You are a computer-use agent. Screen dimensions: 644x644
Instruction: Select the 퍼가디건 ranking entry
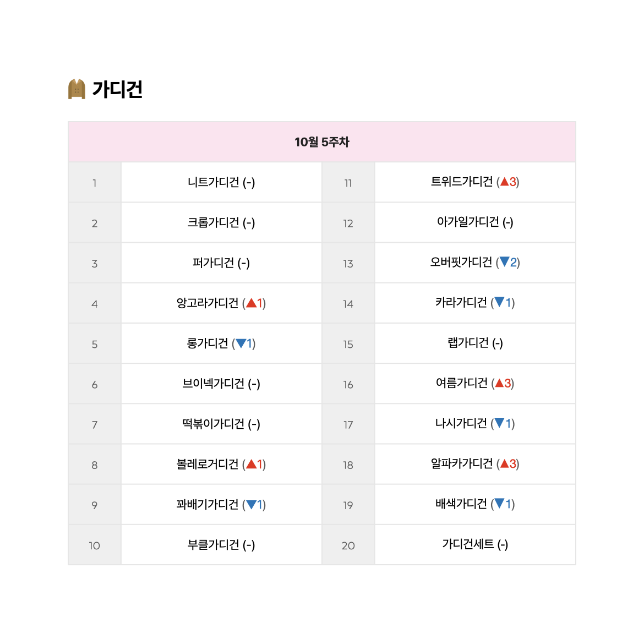(221, 263)
